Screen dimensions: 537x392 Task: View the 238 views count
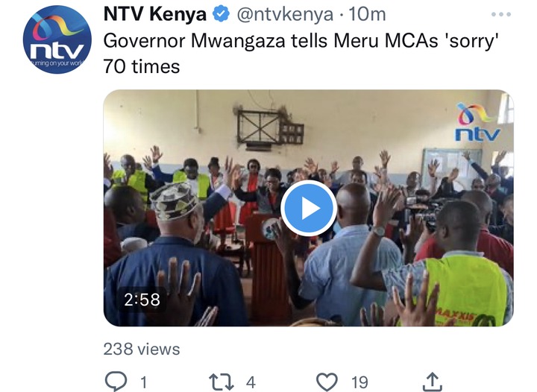pyautogui.click(x=142, y=350)
